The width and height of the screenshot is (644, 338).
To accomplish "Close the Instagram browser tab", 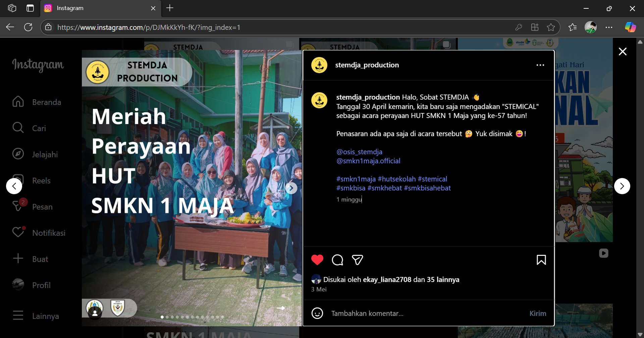I will (x=153, y=8).
